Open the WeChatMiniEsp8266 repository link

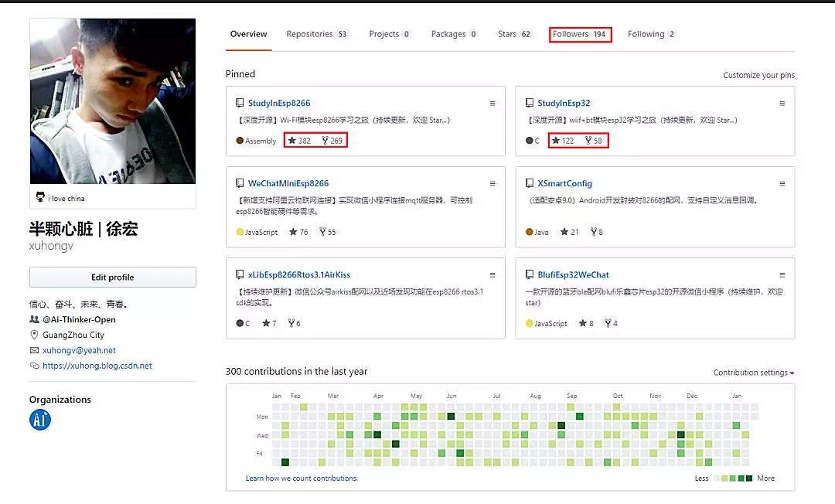(x=288, y=183)
